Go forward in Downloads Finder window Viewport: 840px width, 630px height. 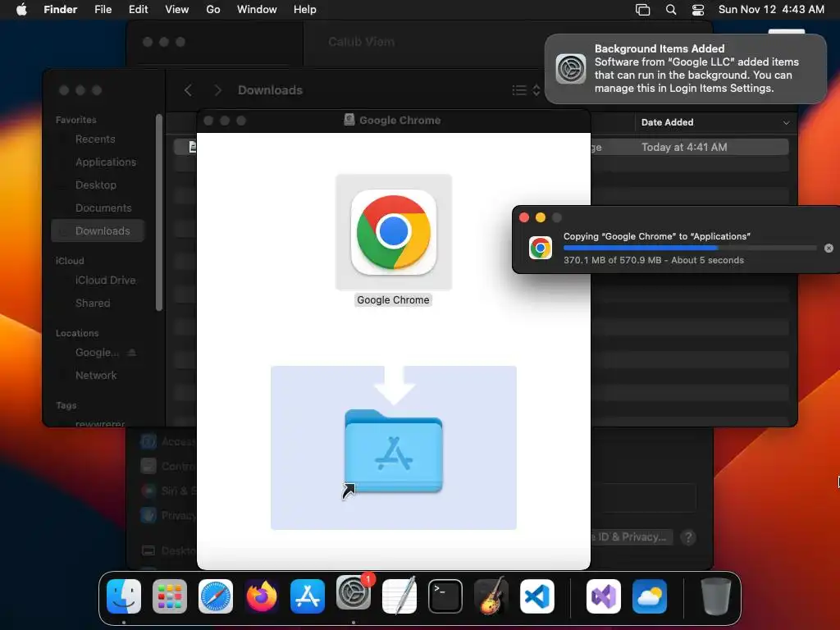click(217, 90)
